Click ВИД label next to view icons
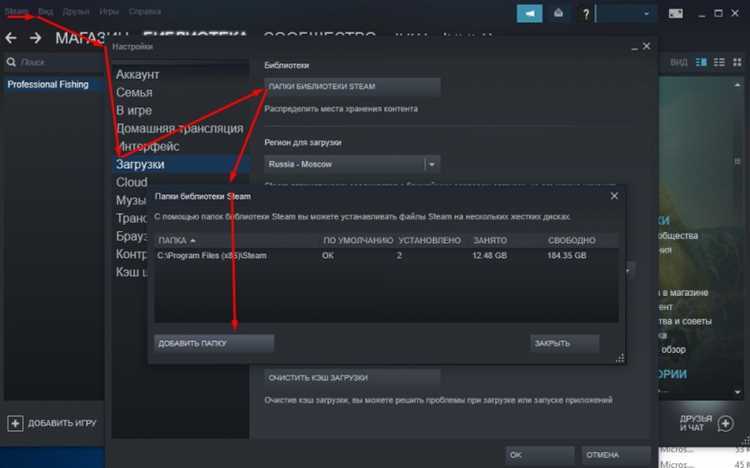This screenshot has height=468, width=750. tap(679, 62)
